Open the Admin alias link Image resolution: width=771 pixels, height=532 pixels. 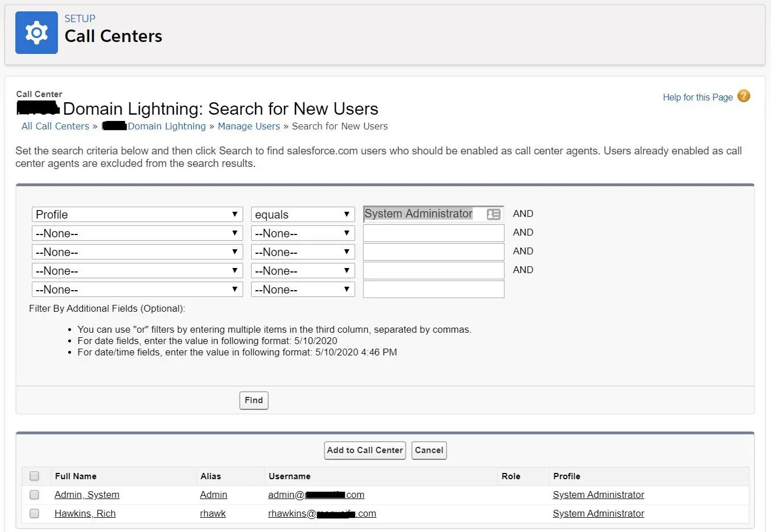(x=214, y=495)
